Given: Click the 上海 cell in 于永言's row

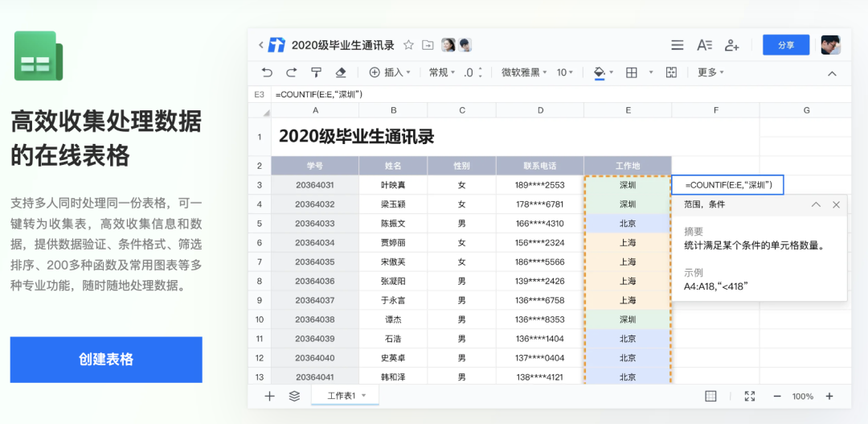Looking at the screenshot, I should 628,300.
